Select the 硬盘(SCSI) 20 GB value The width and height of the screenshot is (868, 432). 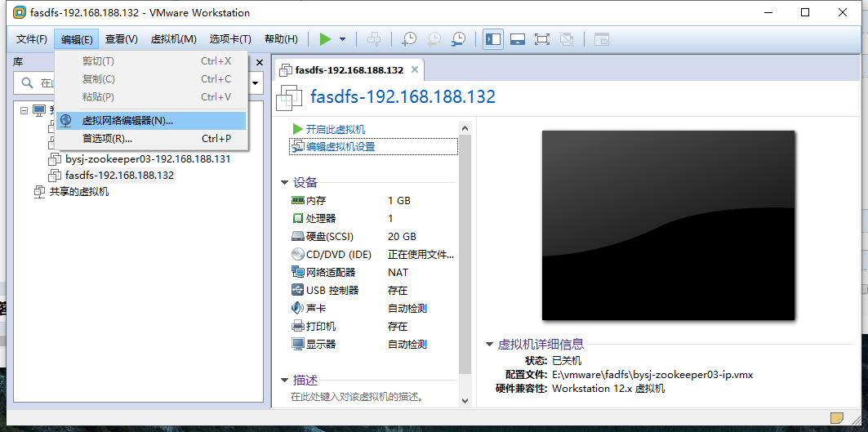click(402, 237)
